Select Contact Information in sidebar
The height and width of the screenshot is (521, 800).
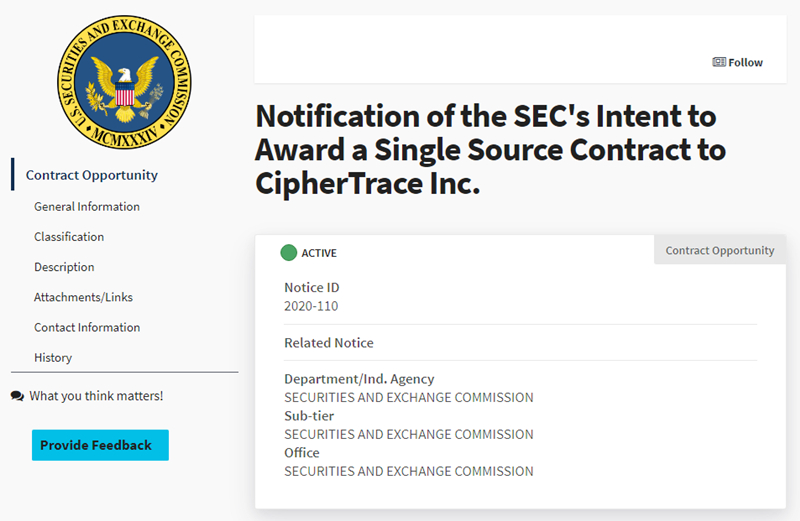click(x=87, y=327)
